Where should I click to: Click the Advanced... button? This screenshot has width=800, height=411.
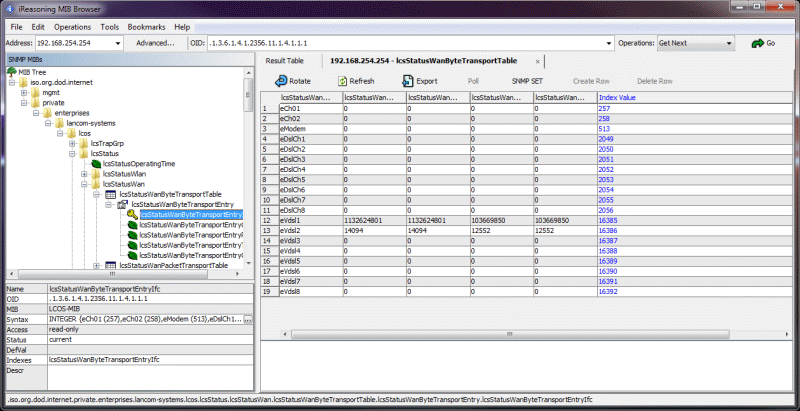[x=155, y=44]
